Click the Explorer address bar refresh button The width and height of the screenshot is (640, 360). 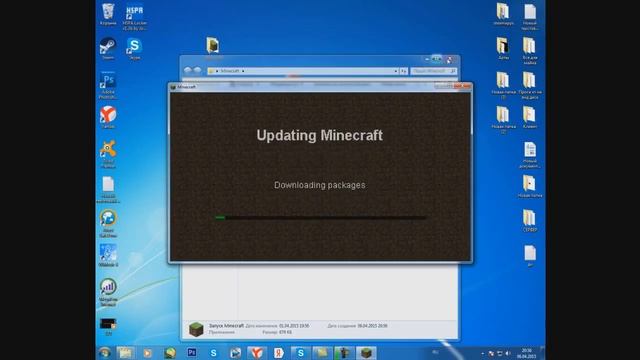(x=404, y=71)
